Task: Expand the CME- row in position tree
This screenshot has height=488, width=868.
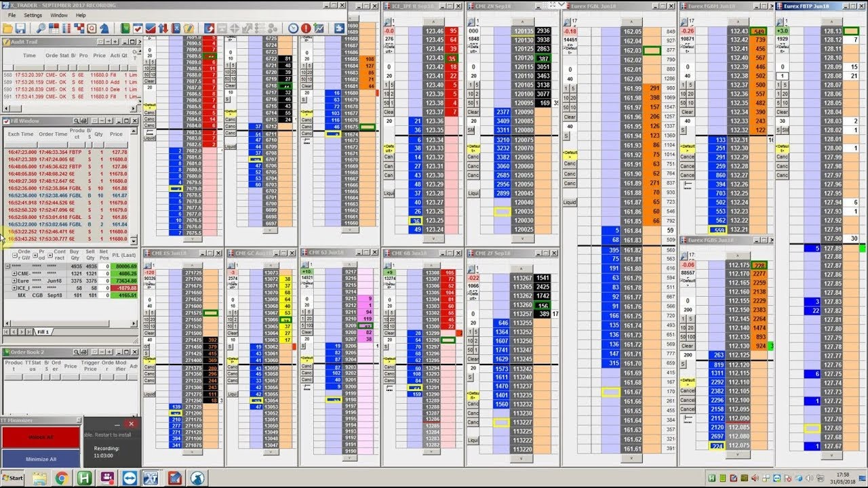Action: click(x=15, y=274)
